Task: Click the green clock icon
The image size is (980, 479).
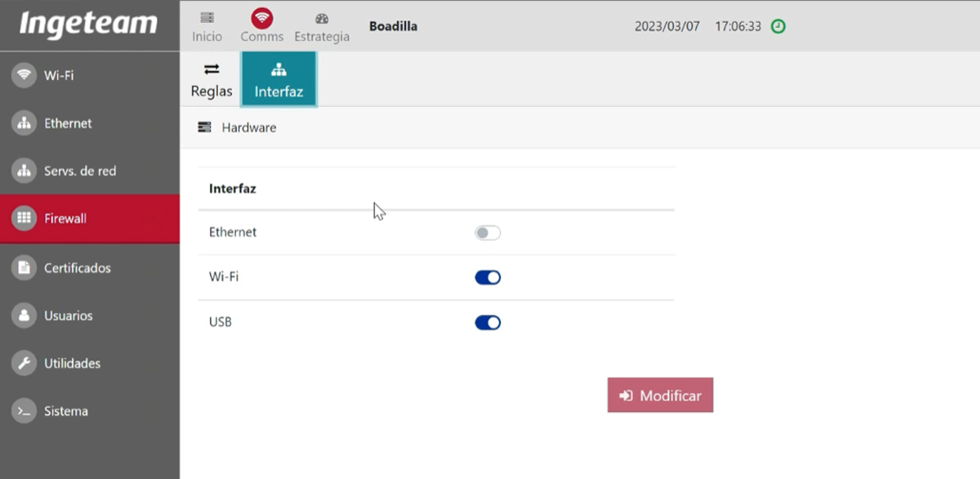Action: coord(778,26)
